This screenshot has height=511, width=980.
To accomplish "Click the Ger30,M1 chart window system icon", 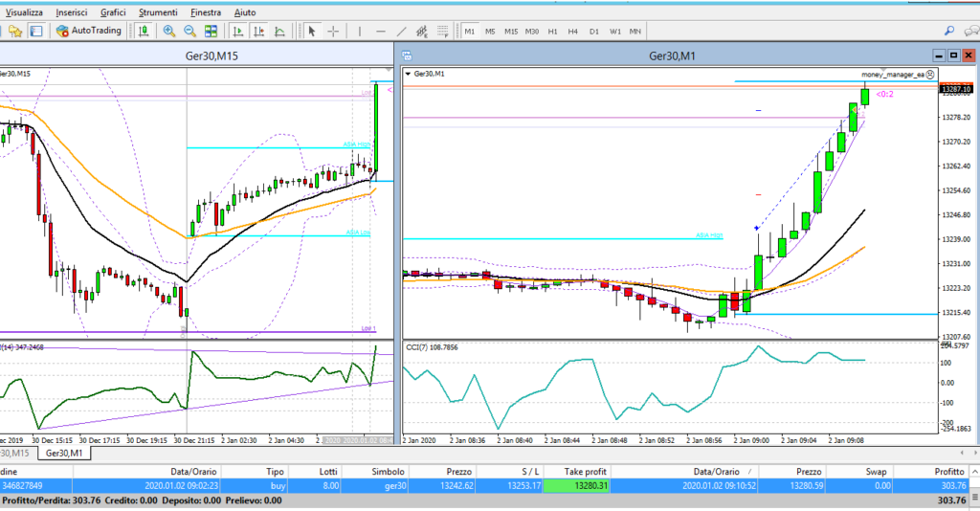I will tap(407, 56).
